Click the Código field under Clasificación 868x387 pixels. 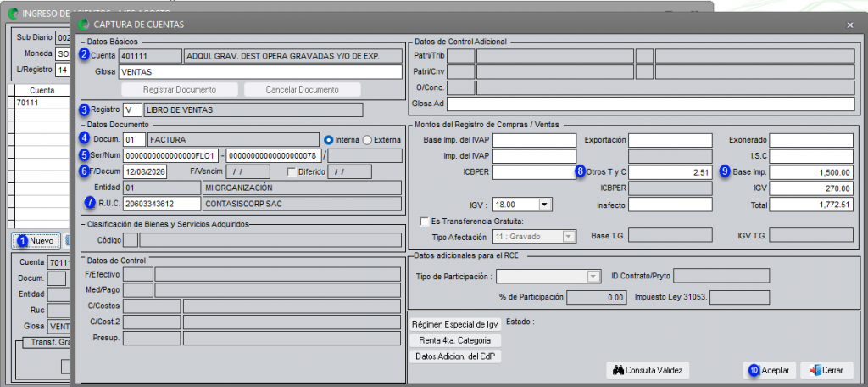130,240
